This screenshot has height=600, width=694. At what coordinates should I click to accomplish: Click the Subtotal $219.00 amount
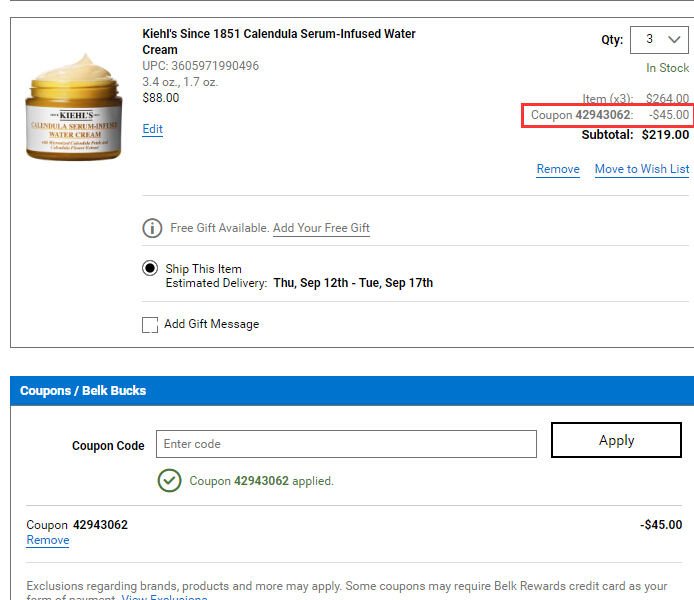pos(665,135)
